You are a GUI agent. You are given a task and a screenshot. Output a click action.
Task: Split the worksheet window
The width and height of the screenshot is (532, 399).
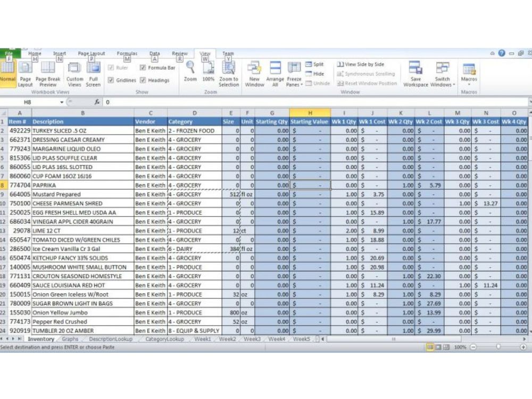point(314,64)
